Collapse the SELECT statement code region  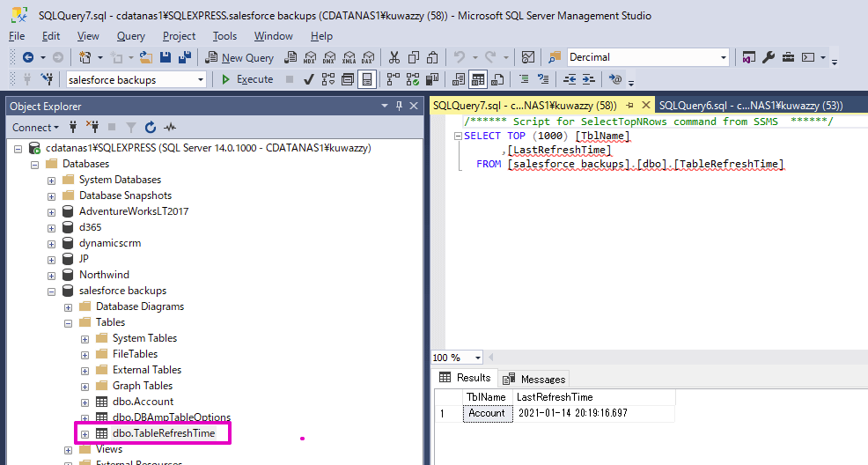point(458,136)
